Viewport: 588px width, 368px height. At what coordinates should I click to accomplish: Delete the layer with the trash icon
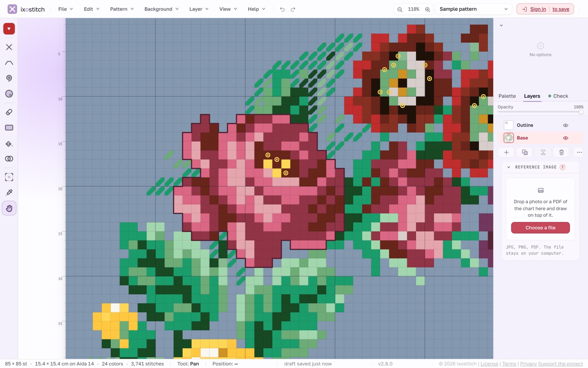pos(562,152)
